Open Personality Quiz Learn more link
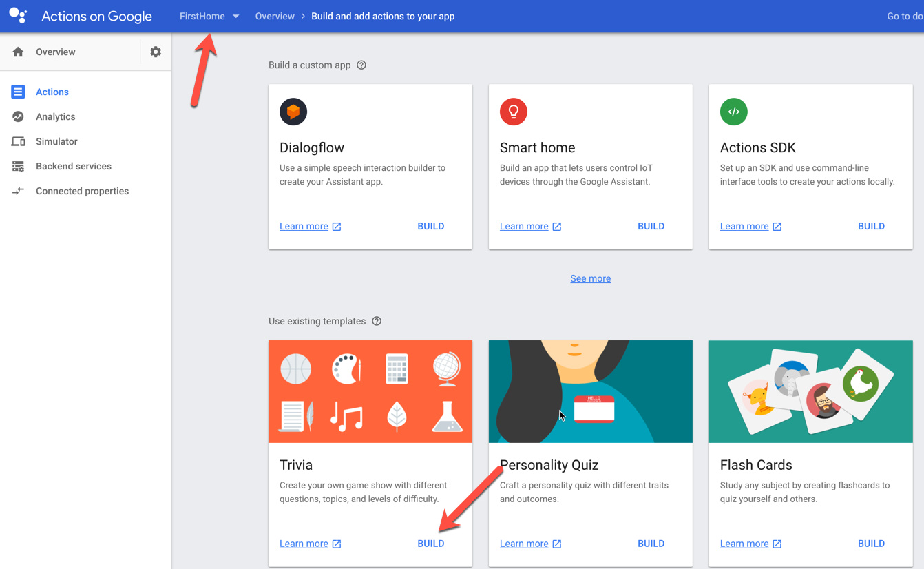Image resolution: width=924 pixels, height=569 pixels. [x=524, y=544]
